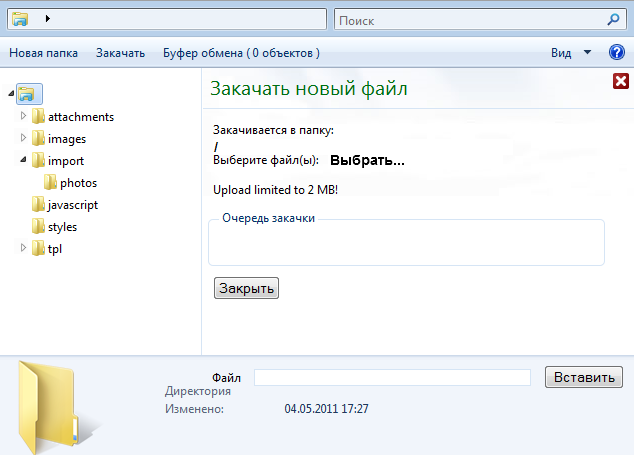Viewport: 634px width, 455px height.
Task: Expand the Вид dropdown arrow
Action: coord(588,52)
